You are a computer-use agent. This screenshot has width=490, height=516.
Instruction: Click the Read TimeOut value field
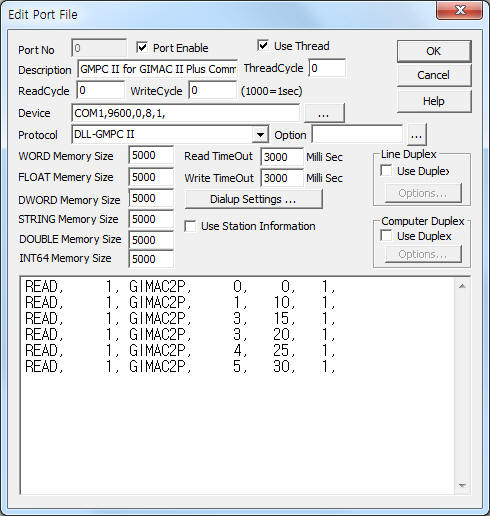pyautogui.click(x=282, y=157)
